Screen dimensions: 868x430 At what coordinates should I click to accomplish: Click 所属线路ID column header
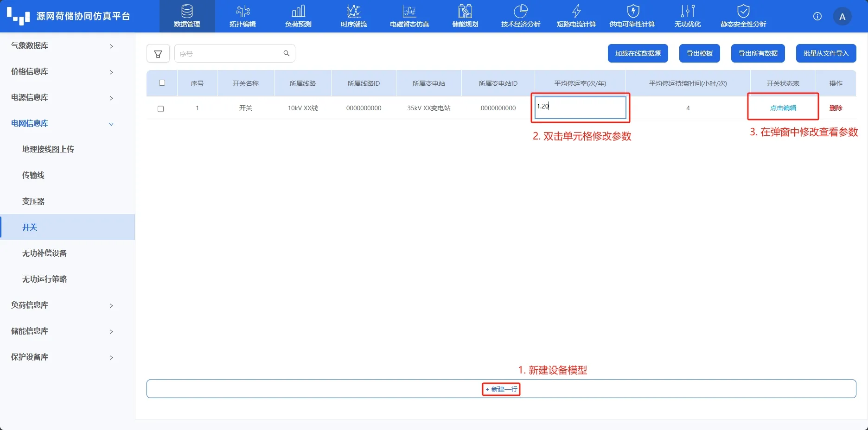point(364,83)
